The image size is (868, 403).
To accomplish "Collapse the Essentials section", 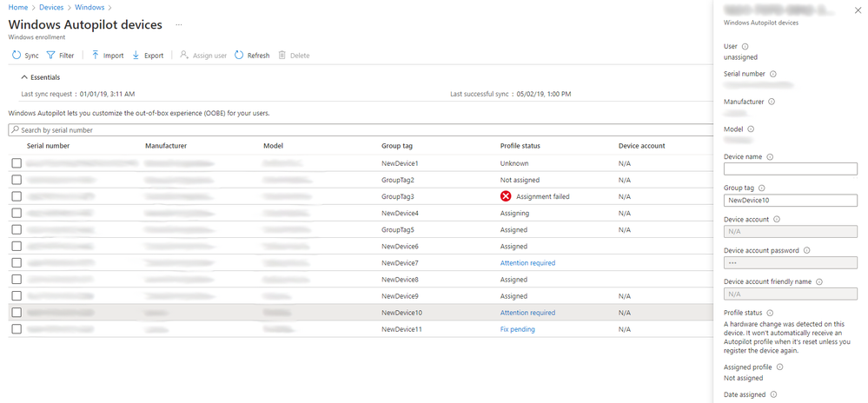I will [x=41, y=77].
